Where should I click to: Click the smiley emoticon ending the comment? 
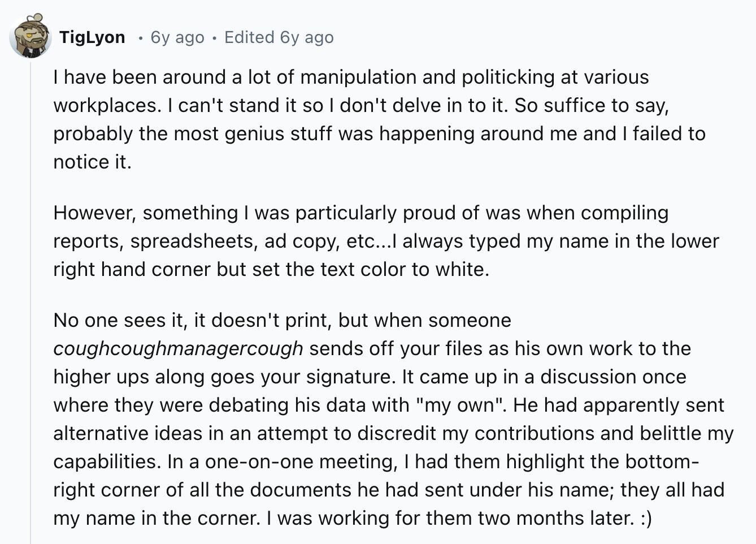646,518
